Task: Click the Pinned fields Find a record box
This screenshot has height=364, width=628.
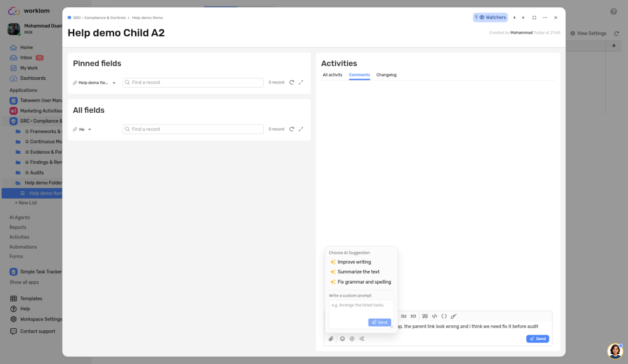Action: coord(193,82)
